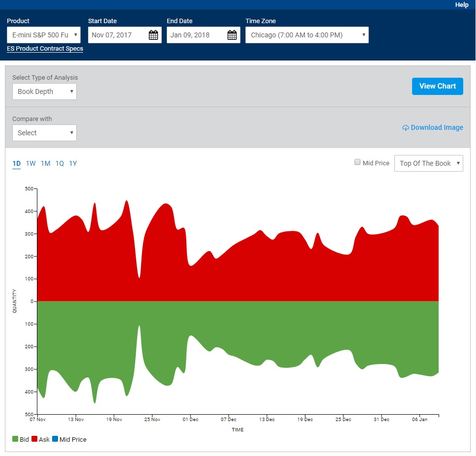Screen dimensions: 476x456
Task: Expand the Select Type of Analysis dropdown
Action: click(x=44, y=91)
